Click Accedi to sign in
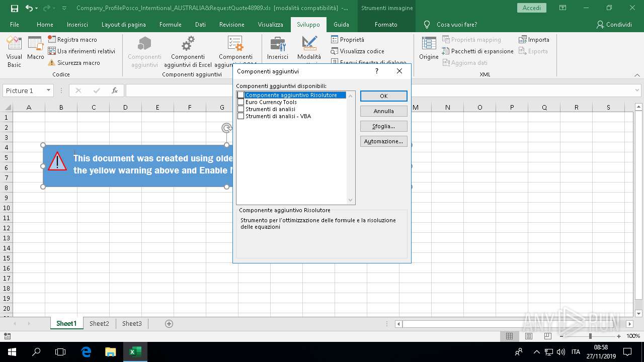 pos(532,8)
